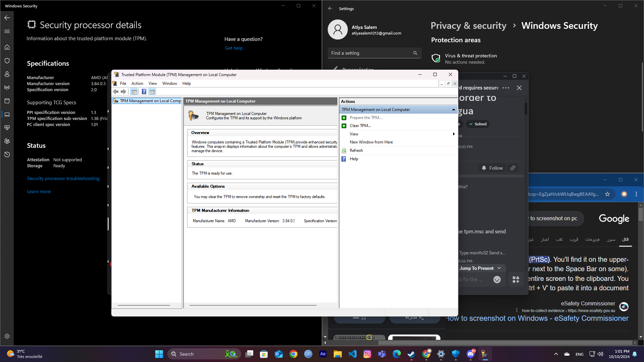The height and width of the screenshot is (362, 644).
Task: Collapse TPM Management on Local Computer actions
Action: point(453,110)
